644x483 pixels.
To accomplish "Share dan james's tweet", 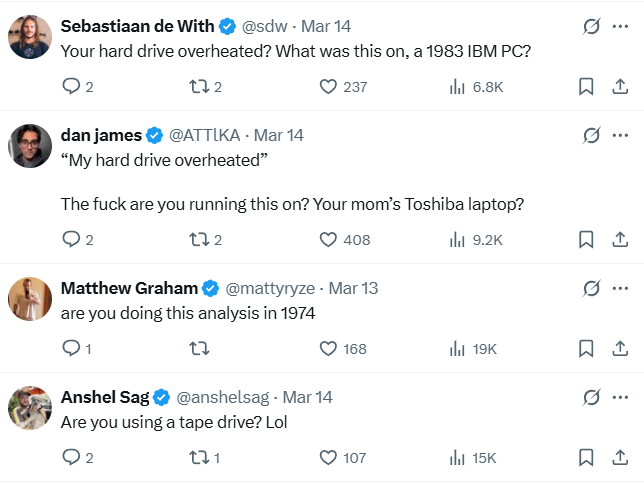I will [619, 239].
